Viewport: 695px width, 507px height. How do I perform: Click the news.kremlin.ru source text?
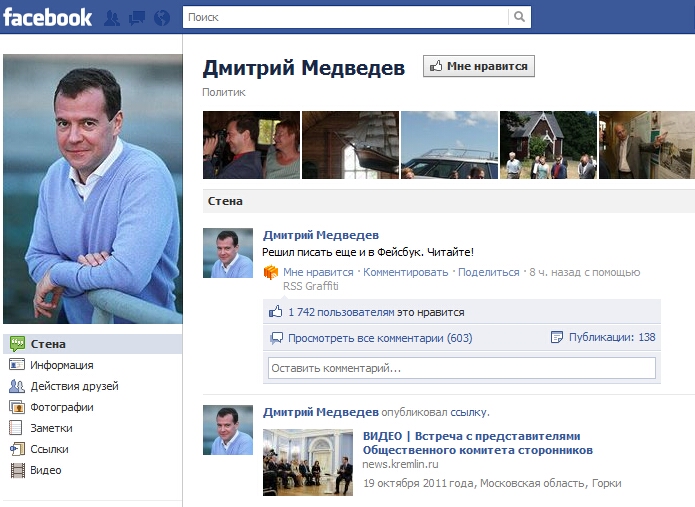tap(401, 464)
